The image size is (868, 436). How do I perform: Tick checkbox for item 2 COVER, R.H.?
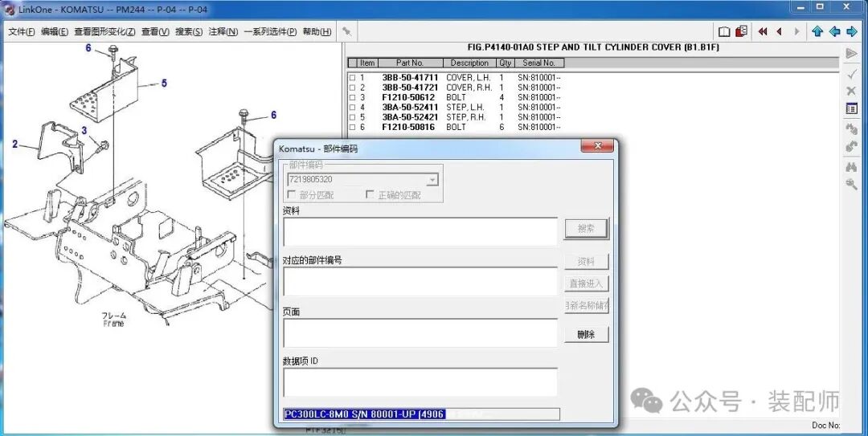pyautogui.click(x=352, y=88)
